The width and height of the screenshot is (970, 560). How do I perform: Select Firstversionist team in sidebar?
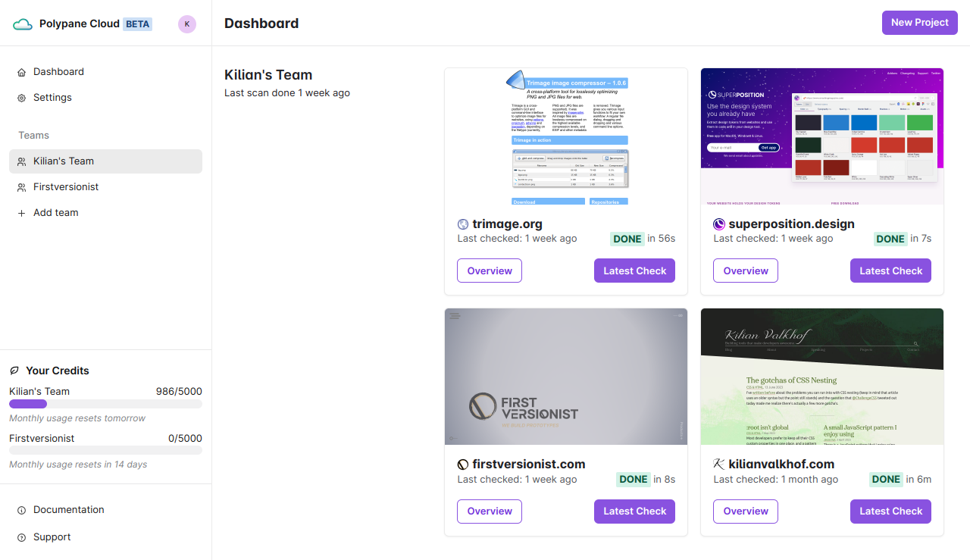point(105,187)
